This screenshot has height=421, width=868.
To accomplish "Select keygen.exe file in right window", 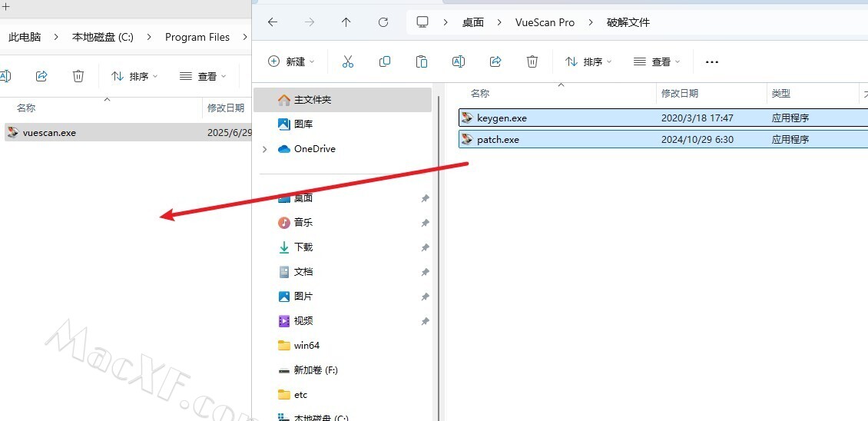I will pyautogui.click(x=663, y=118).
